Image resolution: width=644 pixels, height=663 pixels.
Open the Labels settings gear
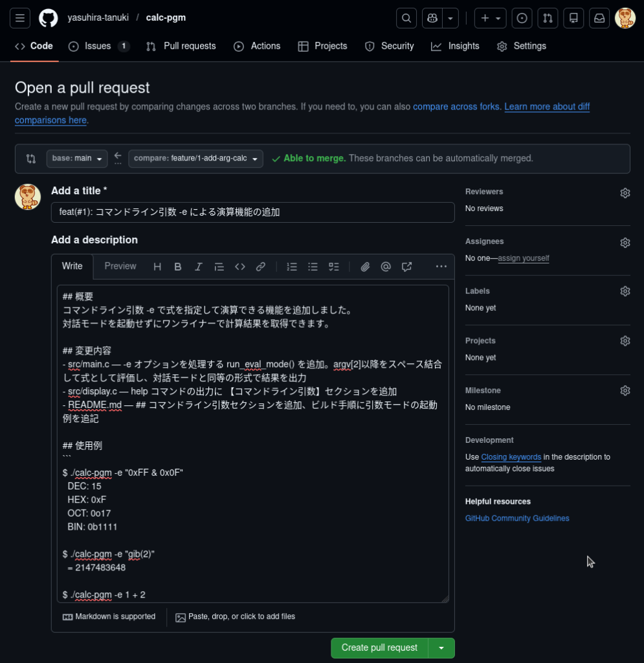click(625, 291)
